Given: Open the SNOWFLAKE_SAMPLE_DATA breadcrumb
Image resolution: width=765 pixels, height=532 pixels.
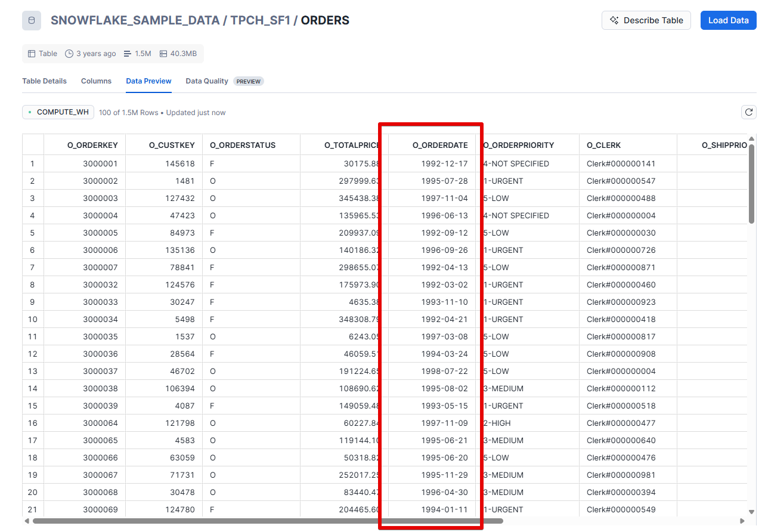Looking at the screenshot, I should click(x=135, y=20).
